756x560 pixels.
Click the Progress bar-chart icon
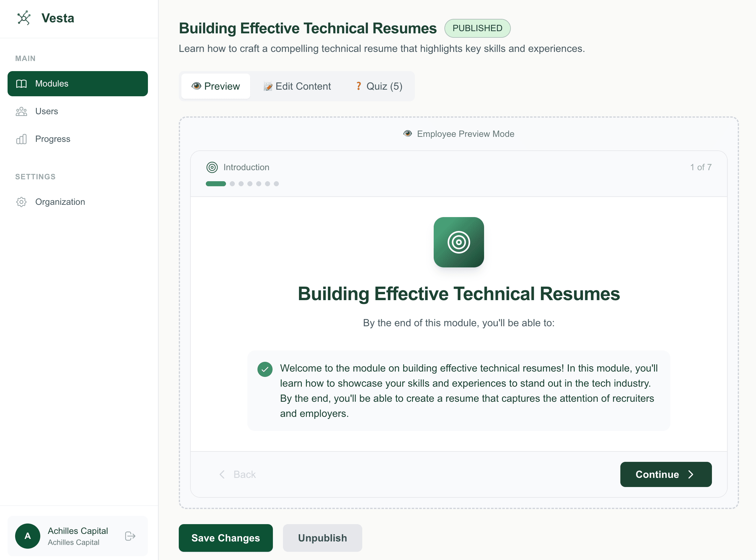pyautogui.click(x=21, y=139)
